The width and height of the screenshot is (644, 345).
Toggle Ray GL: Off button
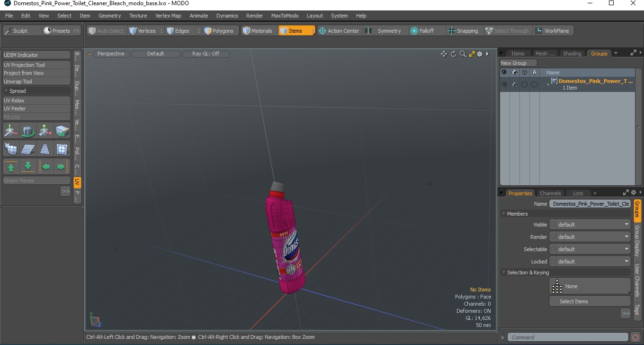click(x=206, y=54)
